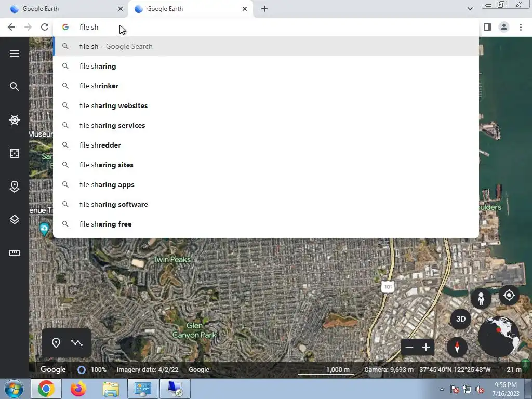This screenshot has width=532, height=399.
Task: Select 'file sharing websites' suggestion
Action: point(266,105)
